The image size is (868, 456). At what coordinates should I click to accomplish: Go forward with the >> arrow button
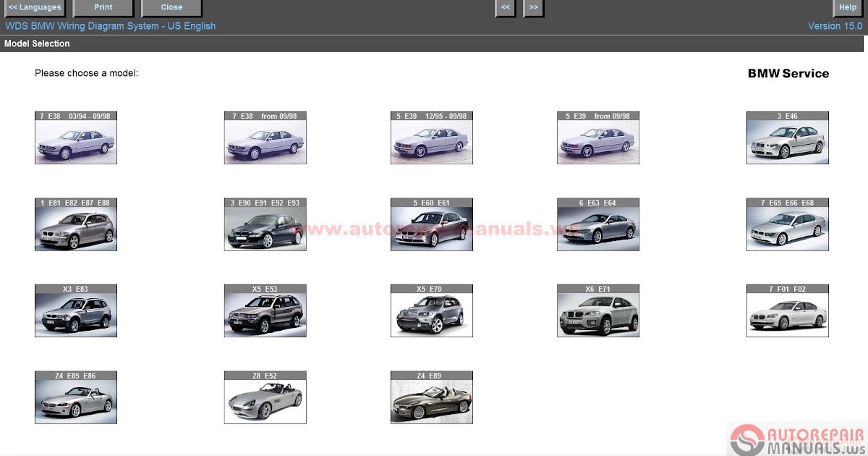(x=533, y=8)
